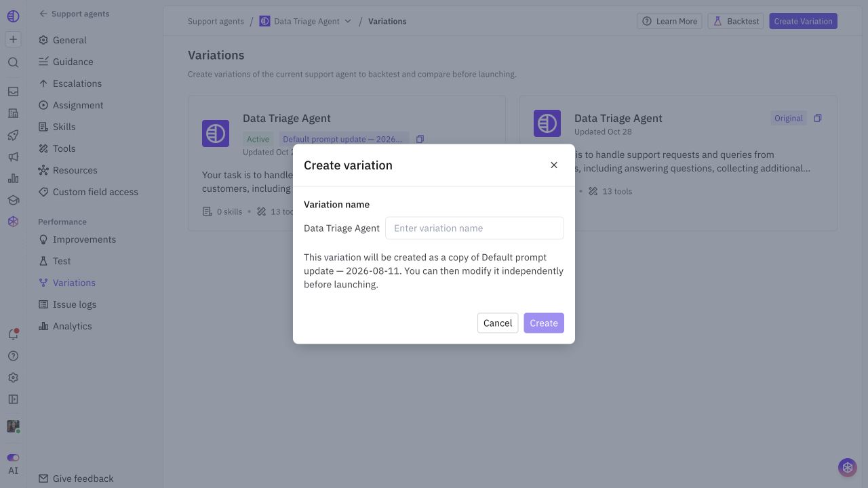Click the app logo icon in the rail
Screen dimensions: 868x488
click(x=13, y=16)
